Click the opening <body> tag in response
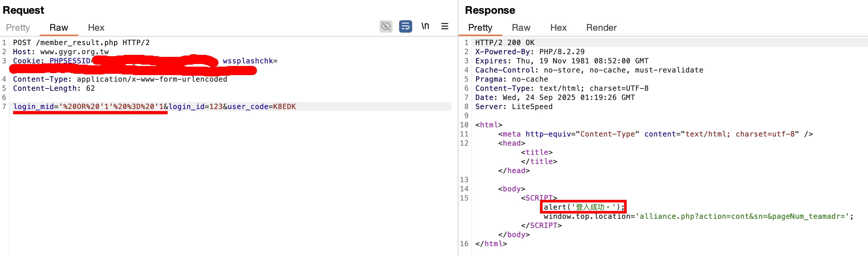 [x=512, y=188]
